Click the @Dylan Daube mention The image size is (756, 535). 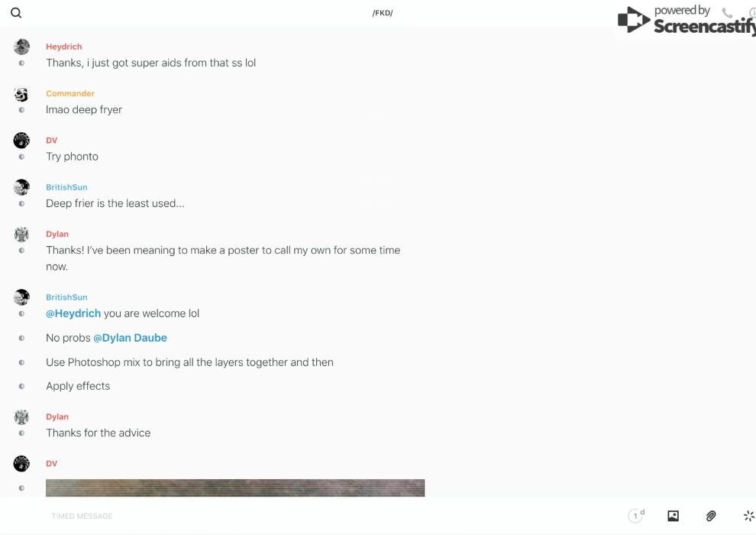(x=130, y=338)
